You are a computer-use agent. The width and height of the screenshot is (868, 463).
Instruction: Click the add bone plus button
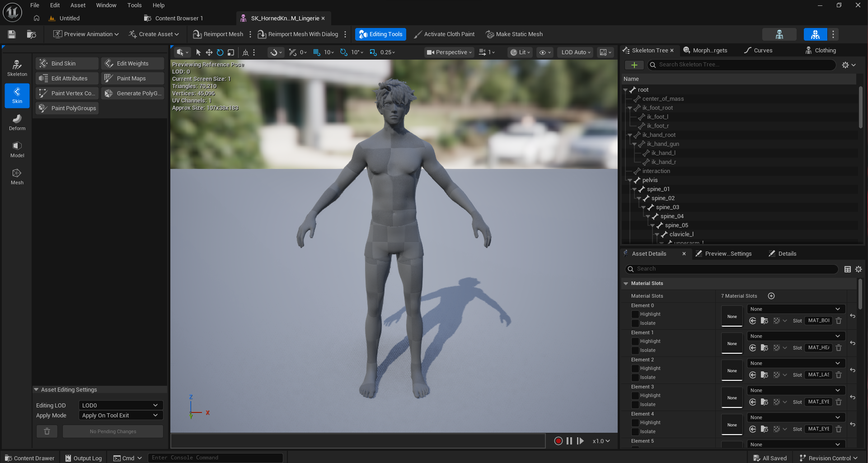pyautogui.click(x=634, y=65)
